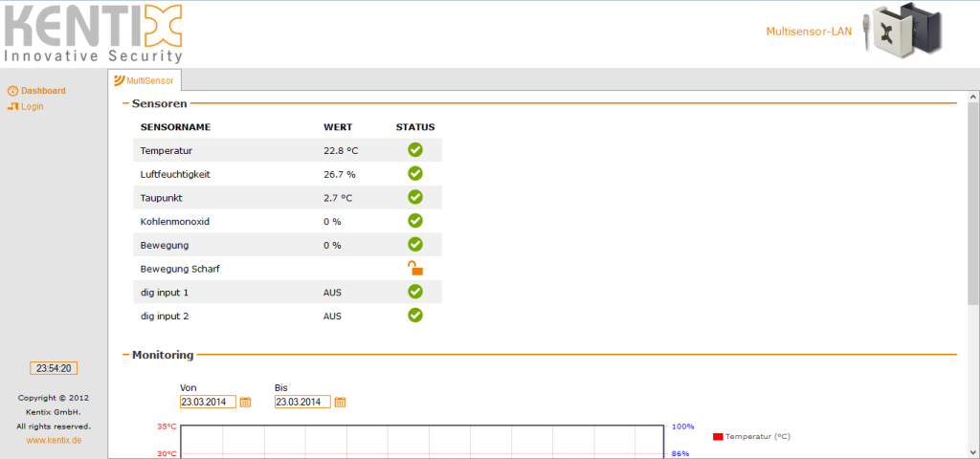Click the Taupunkt status checkmark icon
Viewport: 980px width, 459px height.
tap(415, 197)
